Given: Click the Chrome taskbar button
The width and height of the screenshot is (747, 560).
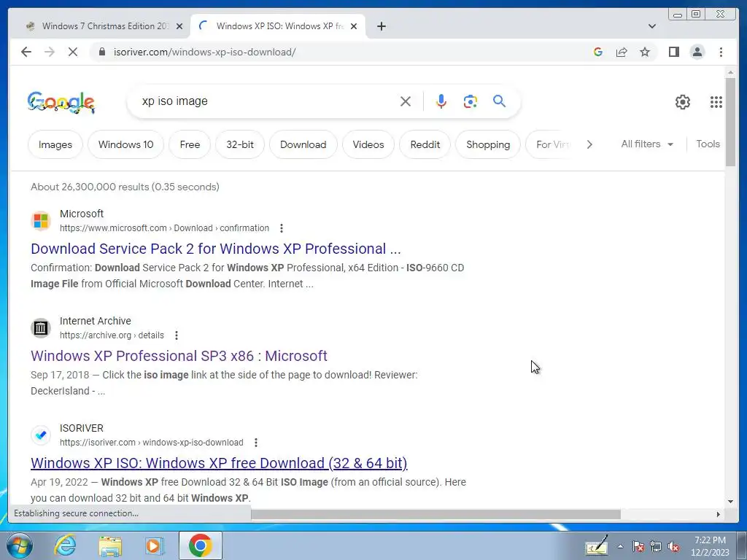Looking at the screenshot, I should click(201, 545).
